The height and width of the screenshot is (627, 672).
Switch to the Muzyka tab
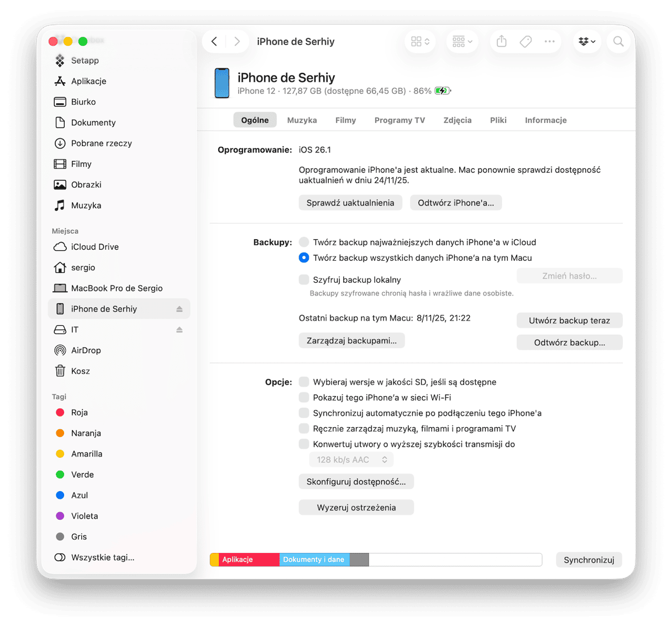click(302, 120)
